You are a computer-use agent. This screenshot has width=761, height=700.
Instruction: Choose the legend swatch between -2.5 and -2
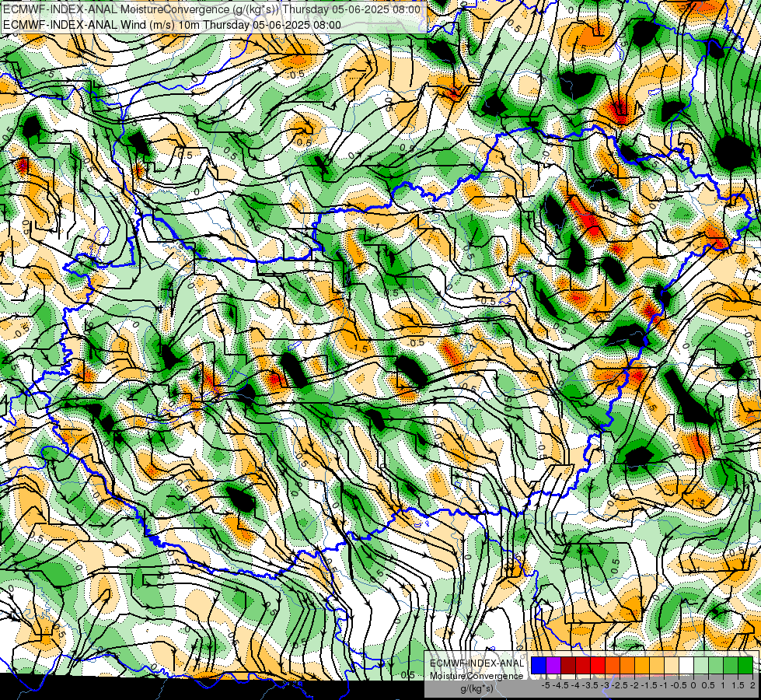(627, 665)
